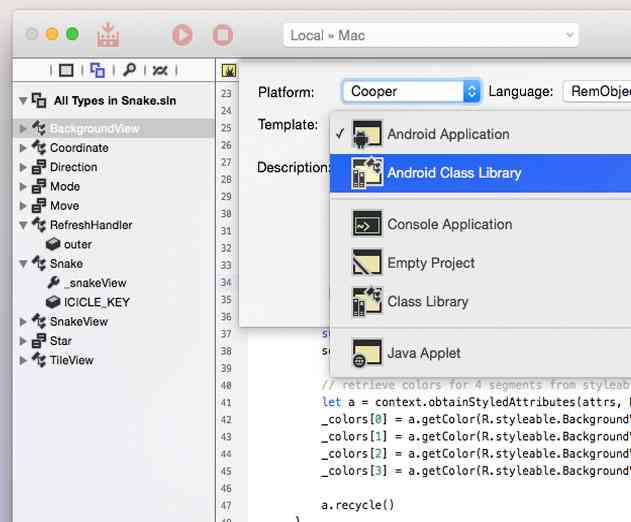Collapse the All Types in Snake.sln root

point(23,100)
